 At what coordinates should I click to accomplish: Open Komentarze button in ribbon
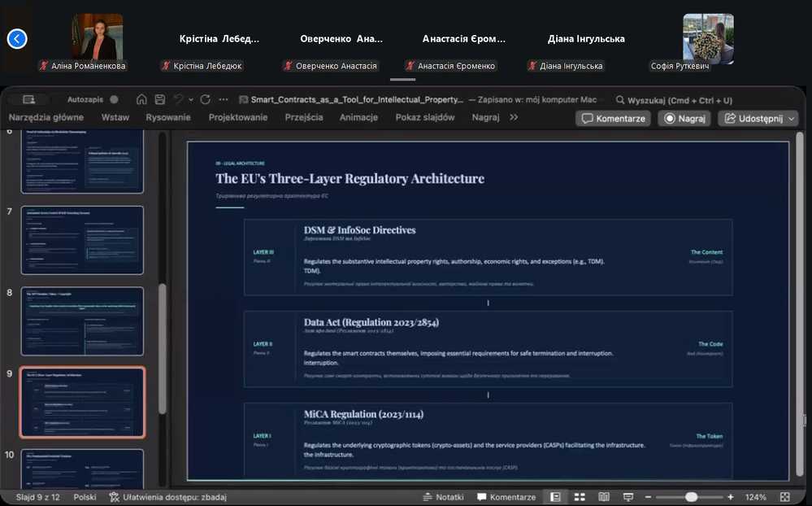(x=614, y=118)
